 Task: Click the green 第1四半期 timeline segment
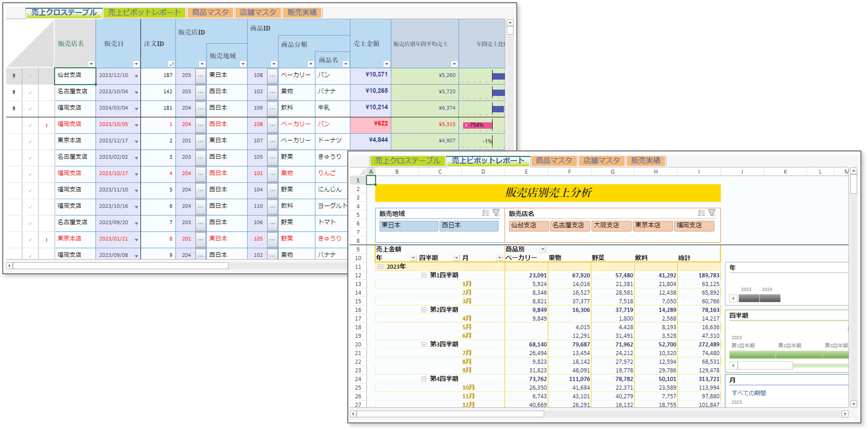tap(752, 355)
